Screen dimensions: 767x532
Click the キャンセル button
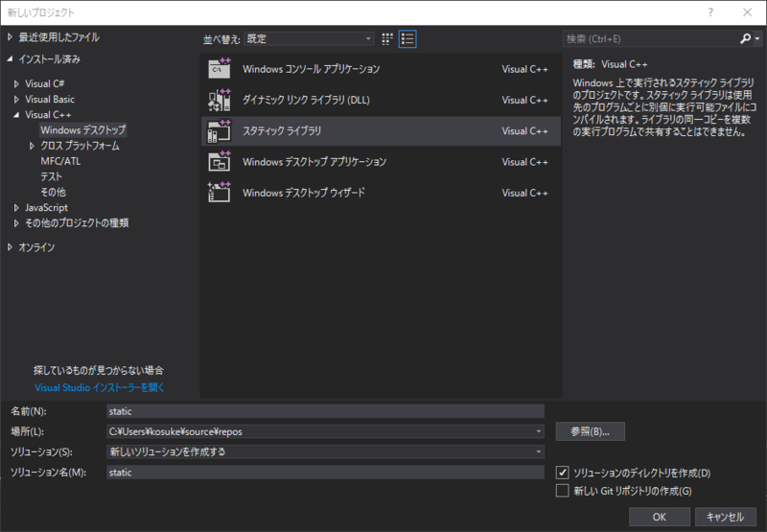[725, 517]
